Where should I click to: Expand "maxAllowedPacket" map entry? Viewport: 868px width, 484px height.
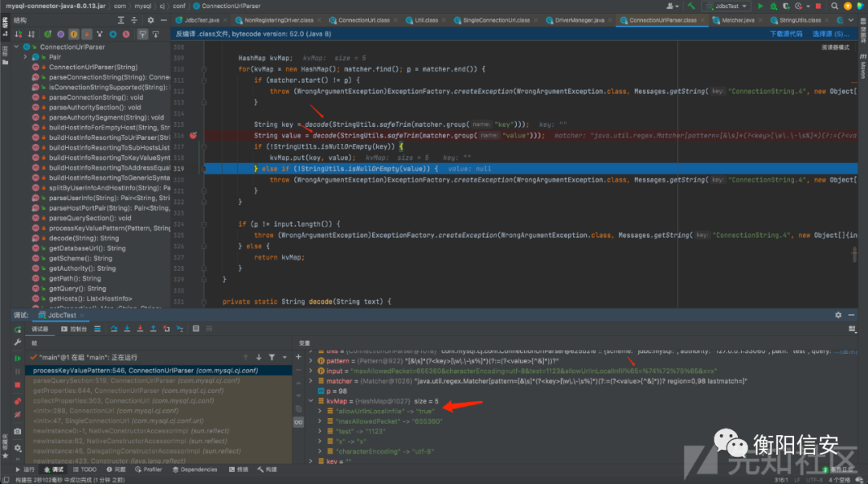pyautogui.click(x=320, y=421)
